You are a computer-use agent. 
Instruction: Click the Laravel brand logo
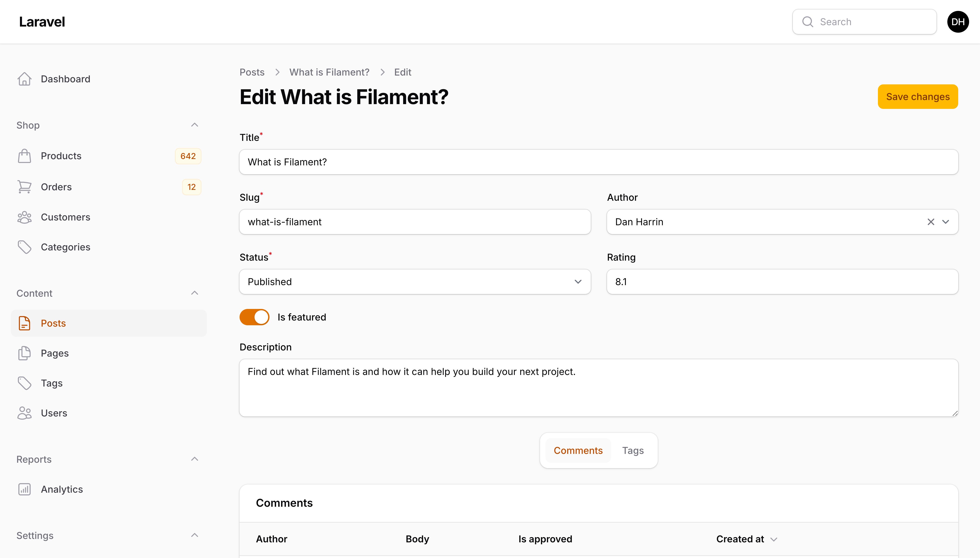42,22
